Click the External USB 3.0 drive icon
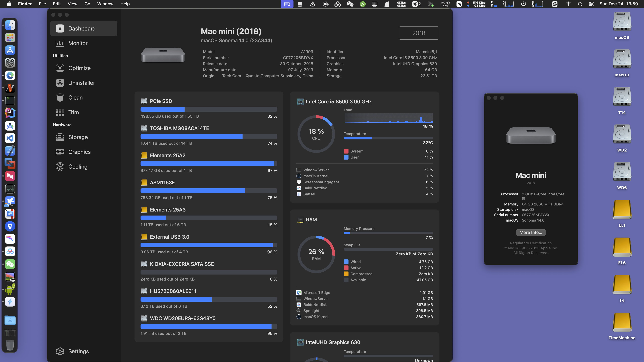Viewport: 644px width, 362px height. pyautogui.click(x=144, y=237)
